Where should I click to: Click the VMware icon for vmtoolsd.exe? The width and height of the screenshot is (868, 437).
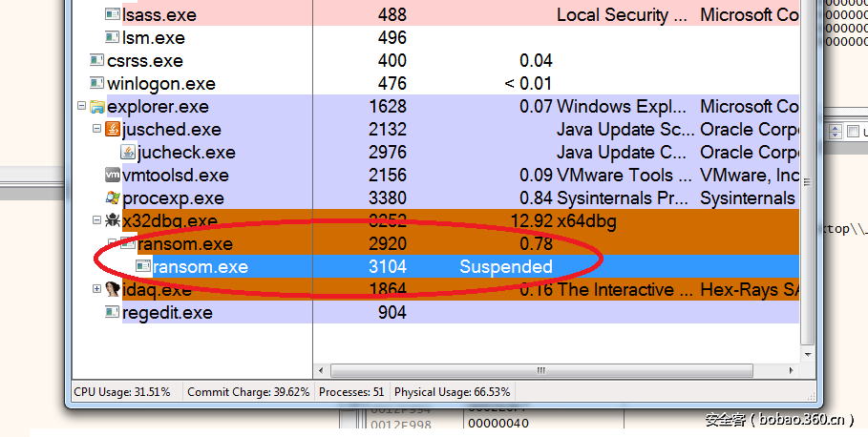[x=112, y=176]
